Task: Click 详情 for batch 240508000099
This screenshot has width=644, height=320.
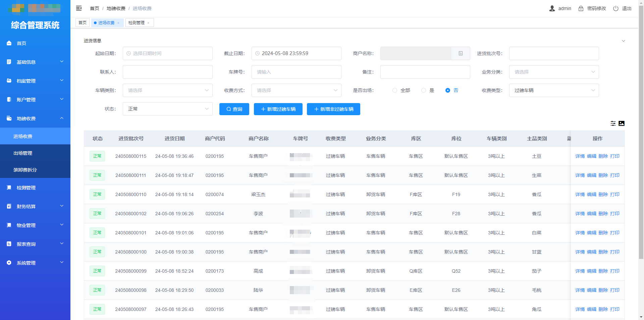Action: point(580,271)
